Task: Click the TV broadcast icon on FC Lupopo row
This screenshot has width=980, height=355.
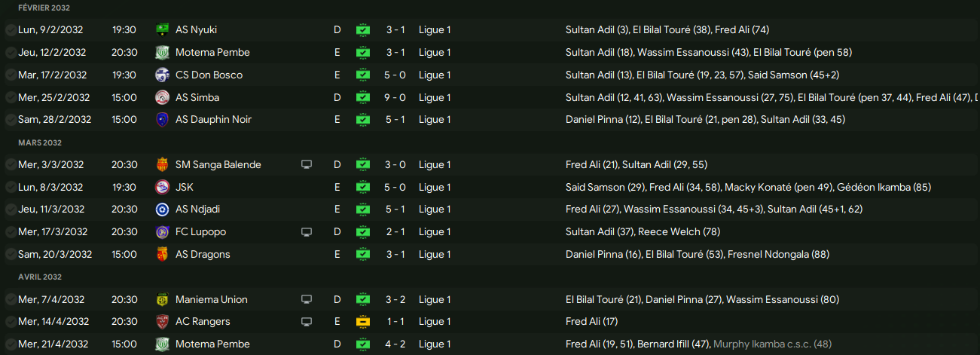Action: pos(307,231)
